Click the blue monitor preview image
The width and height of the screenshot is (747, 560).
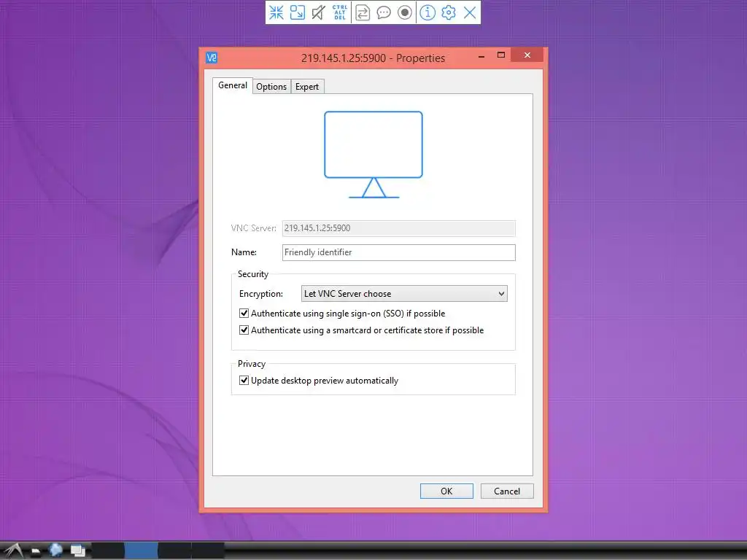pos(373,155)
